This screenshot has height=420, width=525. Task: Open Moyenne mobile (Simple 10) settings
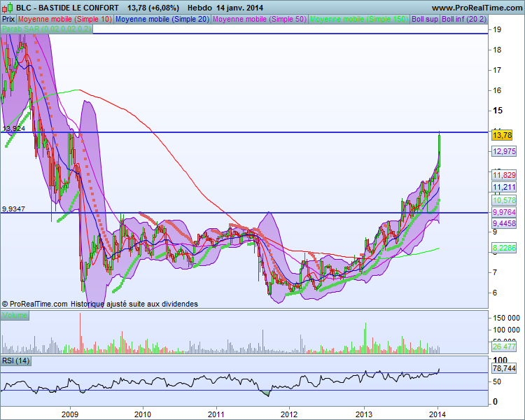(65, 19)
